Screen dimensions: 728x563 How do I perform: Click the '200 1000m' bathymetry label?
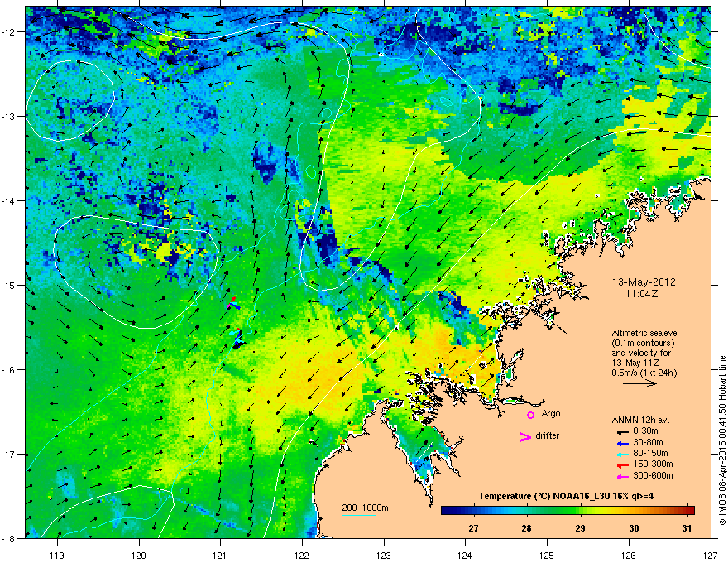pos(366,508)
